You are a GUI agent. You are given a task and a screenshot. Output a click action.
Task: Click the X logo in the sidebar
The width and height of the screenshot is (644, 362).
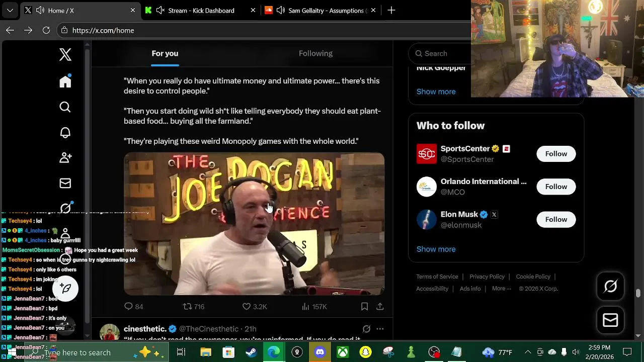(x=65, y=54)
